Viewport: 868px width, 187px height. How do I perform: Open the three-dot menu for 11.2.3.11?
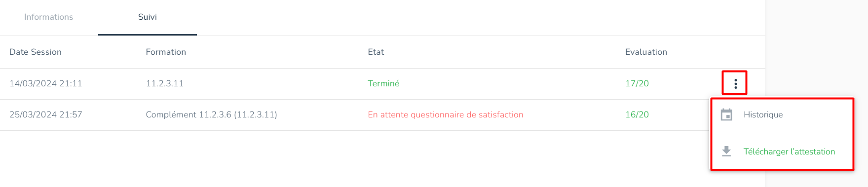point(735,83)
